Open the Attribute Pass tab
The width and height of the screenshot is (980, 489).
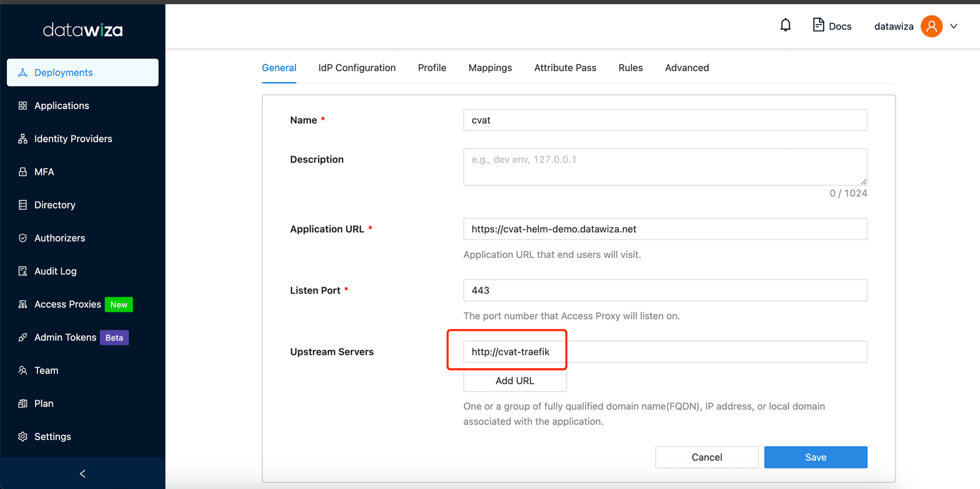(565, 67)
